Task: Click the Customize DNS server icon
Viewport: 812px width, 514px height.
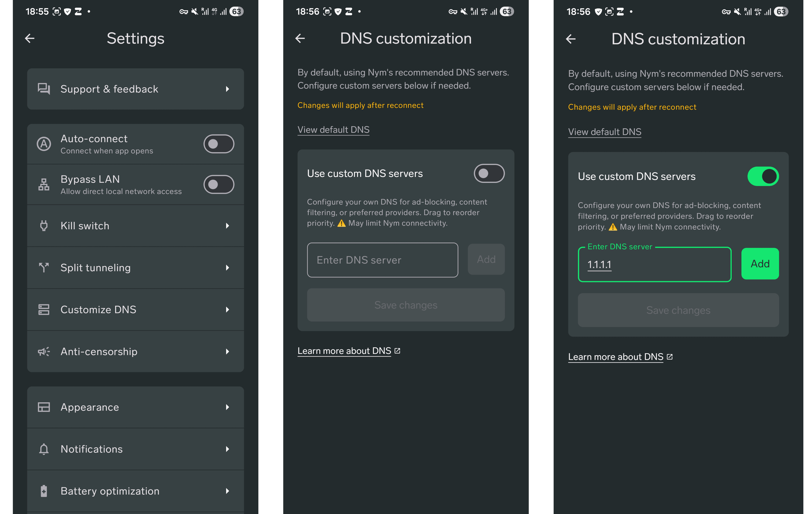Action: (x=44, y=310)
